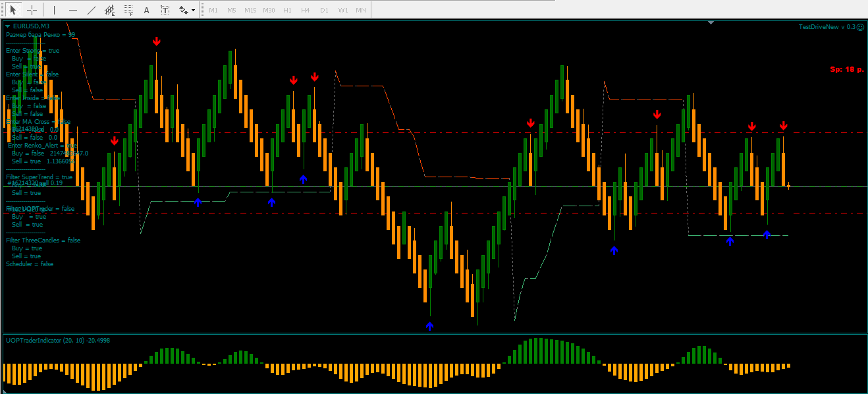Viewport: 868px width, 394px height.
Task: Click the 'Enter Renko_Alert = true' text
Action: click(42, 146)
